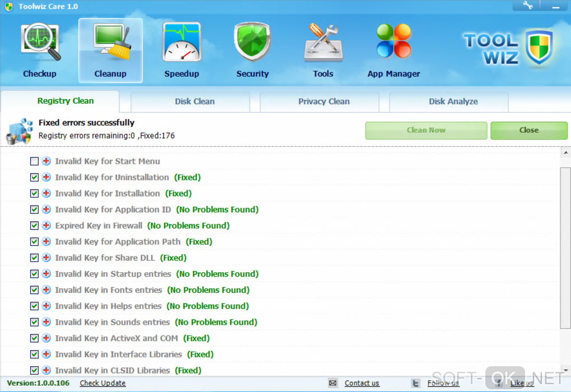The width and height of the screenshot is (571, 392).
Task: Uncheck Invalid Key in CLSID Libraries
Action: coord(34,370)
